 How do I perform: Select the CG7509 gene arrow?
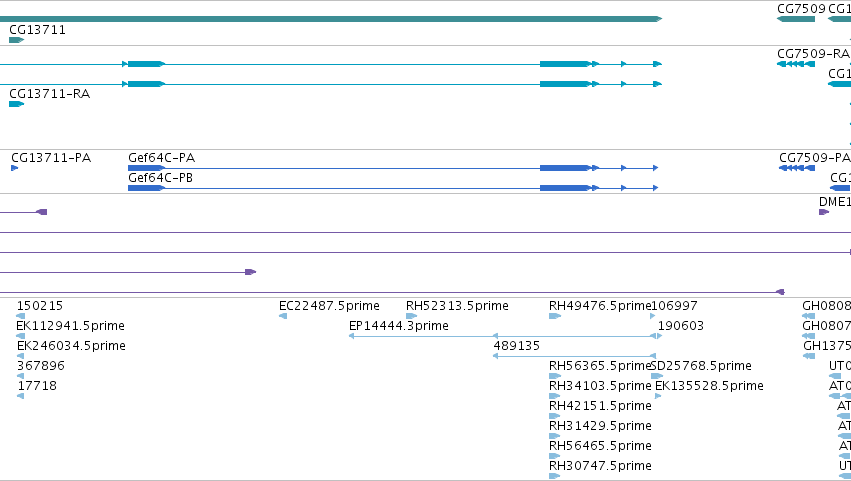point(796,19)
